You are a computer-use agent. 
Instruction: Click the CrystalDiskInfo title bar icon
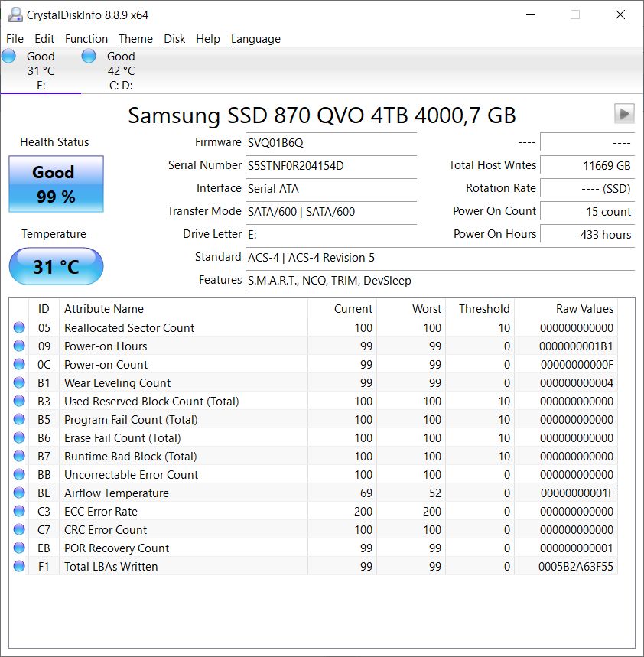pyautogui.click(x=15, y=15)
